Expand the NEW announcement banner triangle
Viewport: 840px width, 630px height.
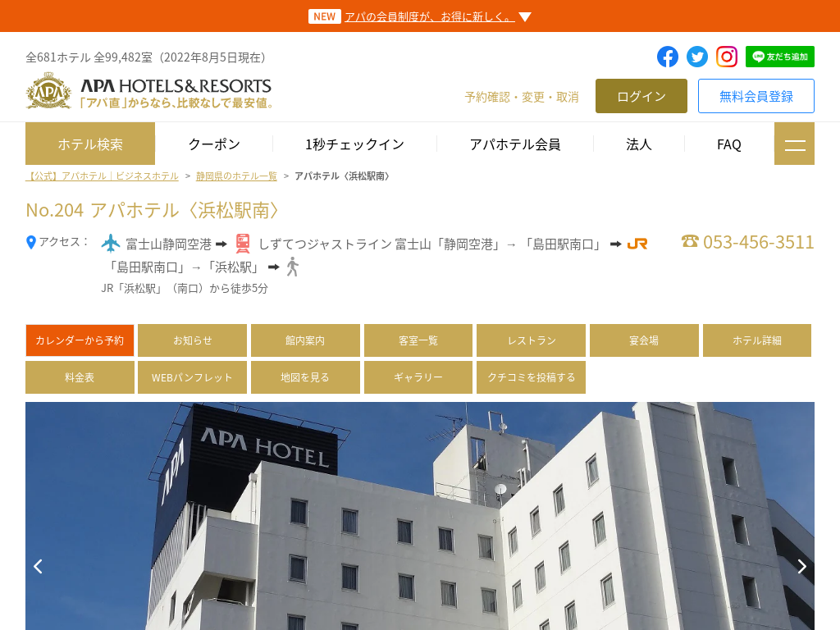pyautogui.click(x=525, y=17)
